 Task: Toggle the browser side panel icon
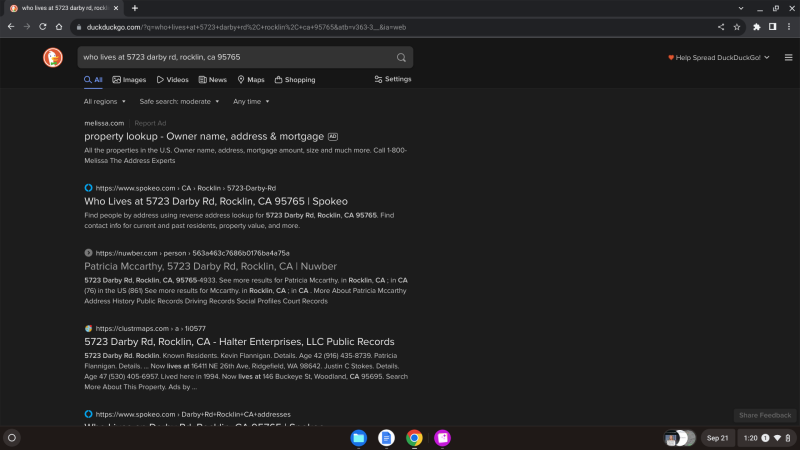772,27
